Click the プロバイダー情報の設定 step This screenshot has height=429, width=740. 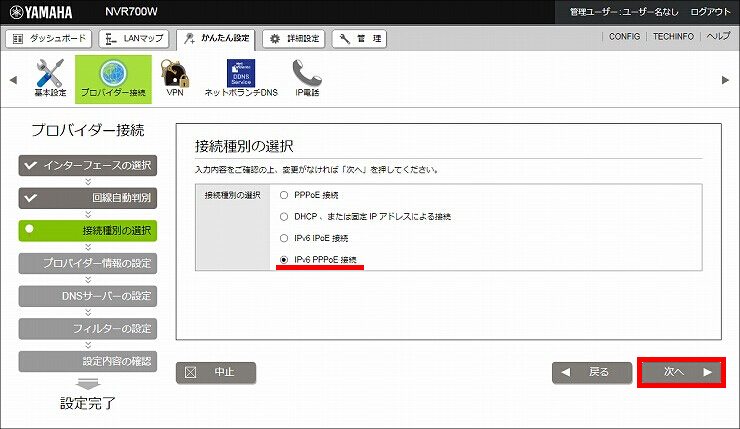[x=88, y=263]
